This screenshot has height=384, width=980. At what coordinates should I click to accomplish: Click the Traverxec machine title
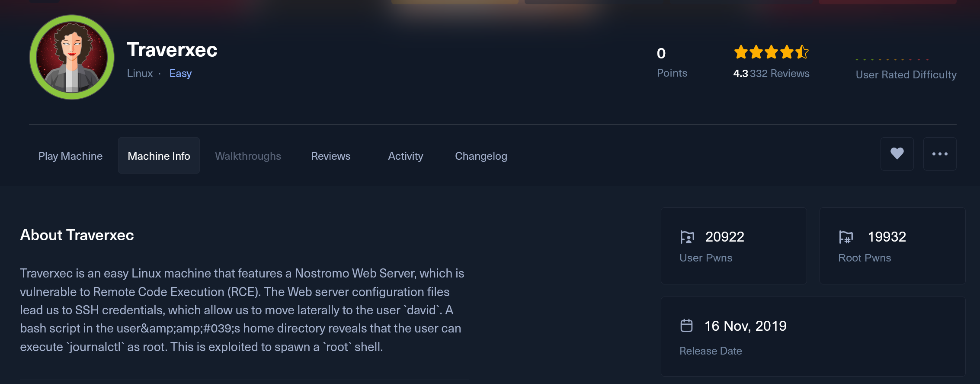point(172,50)
